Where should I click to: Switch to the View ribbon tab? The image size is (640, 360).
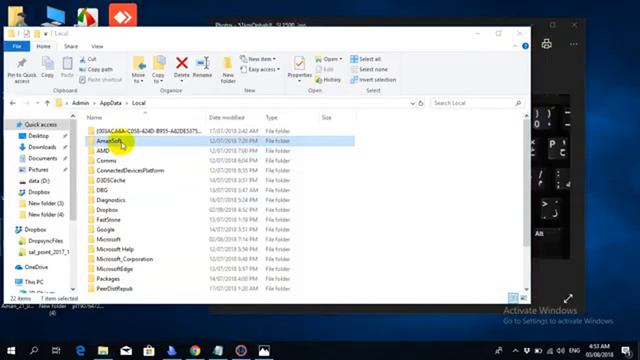coord(97,46)
